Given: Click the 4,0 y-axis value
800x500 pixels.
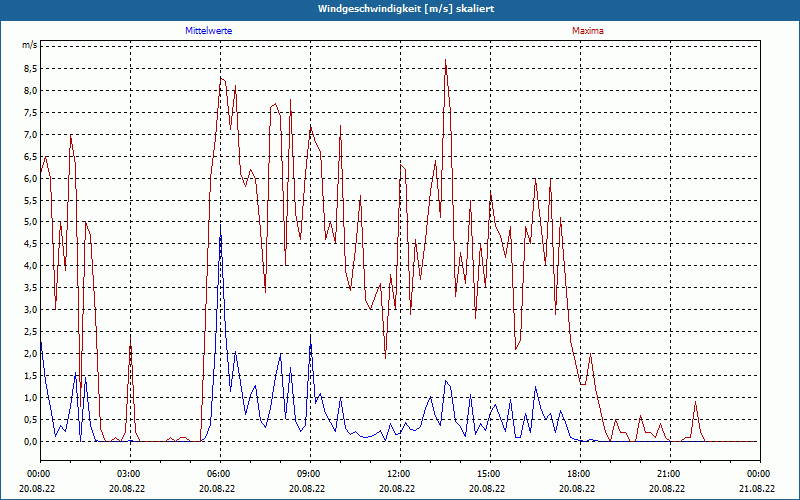Looking at the screenshot, I should [x=29, y=266].
